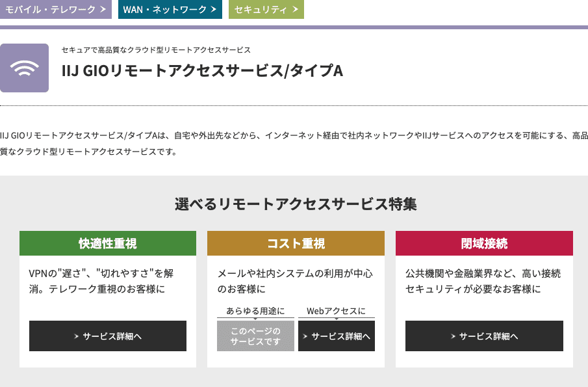This screenshot has width=588, height=387.
Task: Click the purple Wi-Fi service icon
Action: (25, 68)
